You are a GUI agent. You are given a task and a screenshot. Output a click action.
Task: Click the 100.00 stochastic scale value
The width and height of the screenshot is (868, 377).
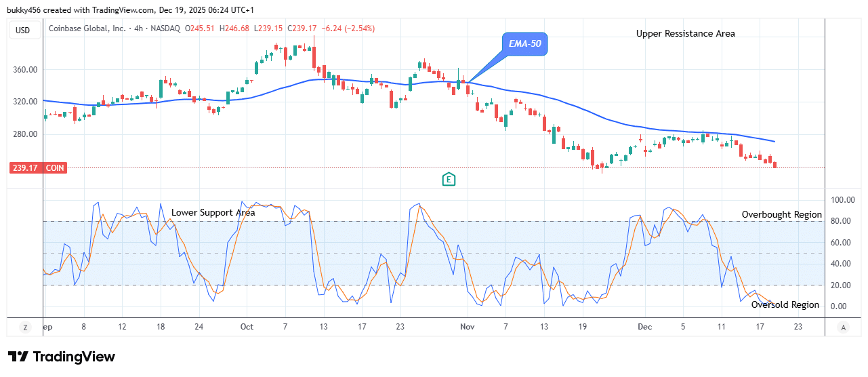point(842,200)
